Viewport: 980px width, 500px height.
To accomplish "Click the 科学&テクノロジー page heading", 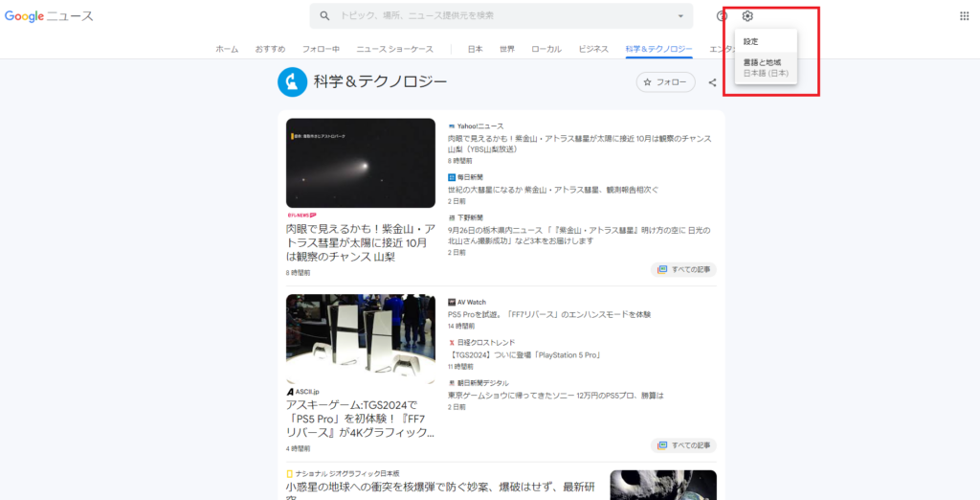I will click(381, 82).
